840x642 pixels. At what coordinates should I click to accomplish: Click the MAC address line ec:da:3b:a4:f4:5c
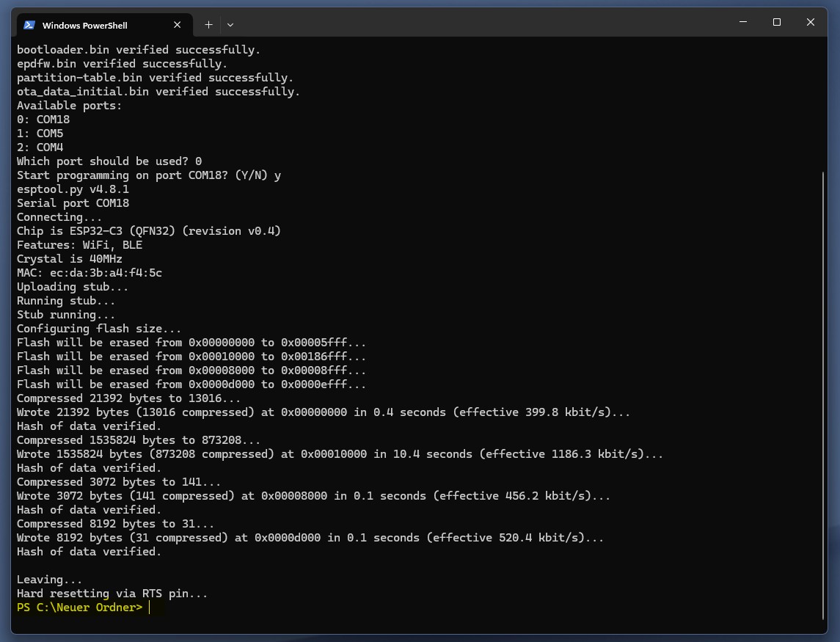click(x=90, y=273)
